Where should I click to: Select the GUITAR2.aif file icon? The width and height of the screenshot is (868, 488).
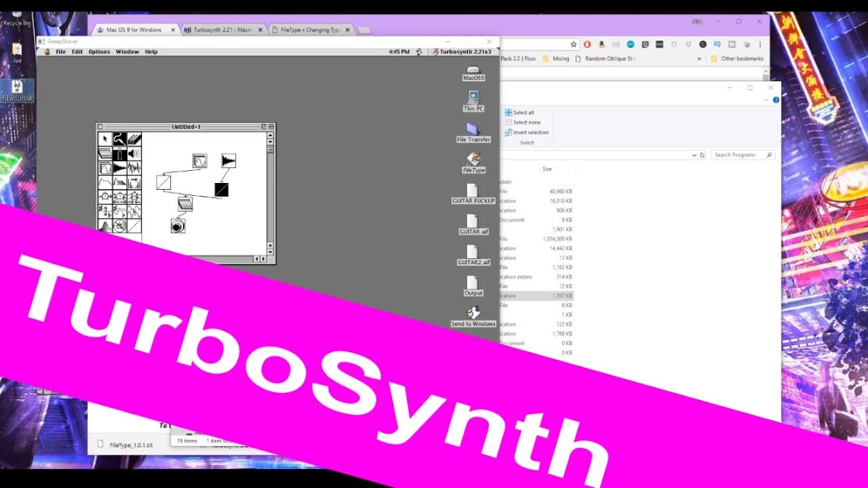pos(473,255)
